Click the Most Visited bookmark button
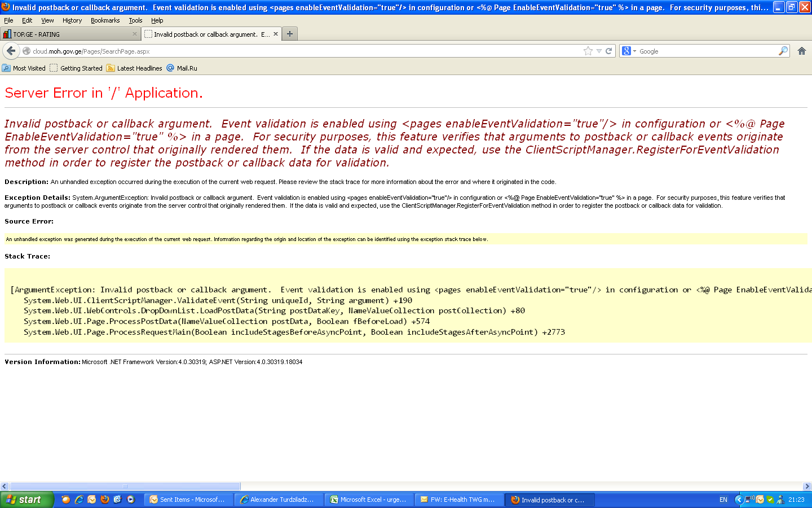Viewport: 812px width, 508px height. pyautogui.click(x=24, y=68)
